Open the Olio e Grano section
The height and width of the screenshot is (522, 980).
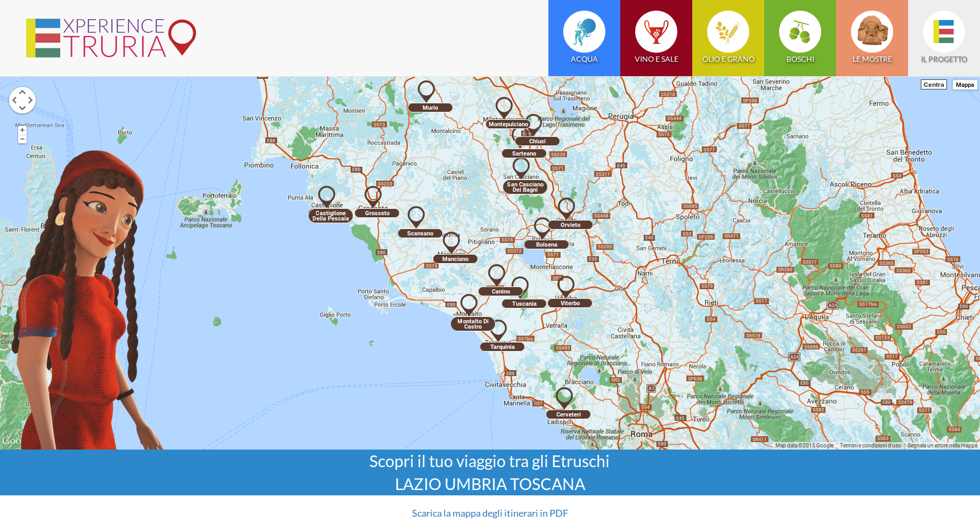(x=728, y=32)
